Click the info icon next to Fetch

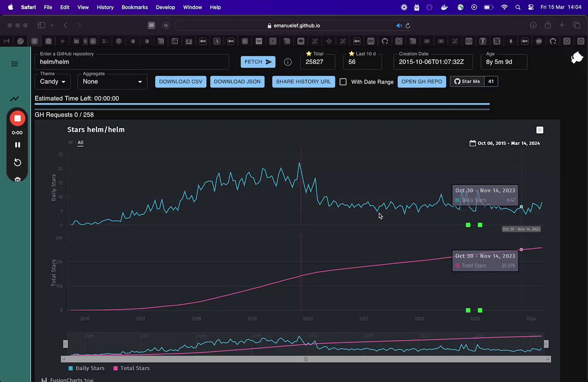[x=288, y=62]
